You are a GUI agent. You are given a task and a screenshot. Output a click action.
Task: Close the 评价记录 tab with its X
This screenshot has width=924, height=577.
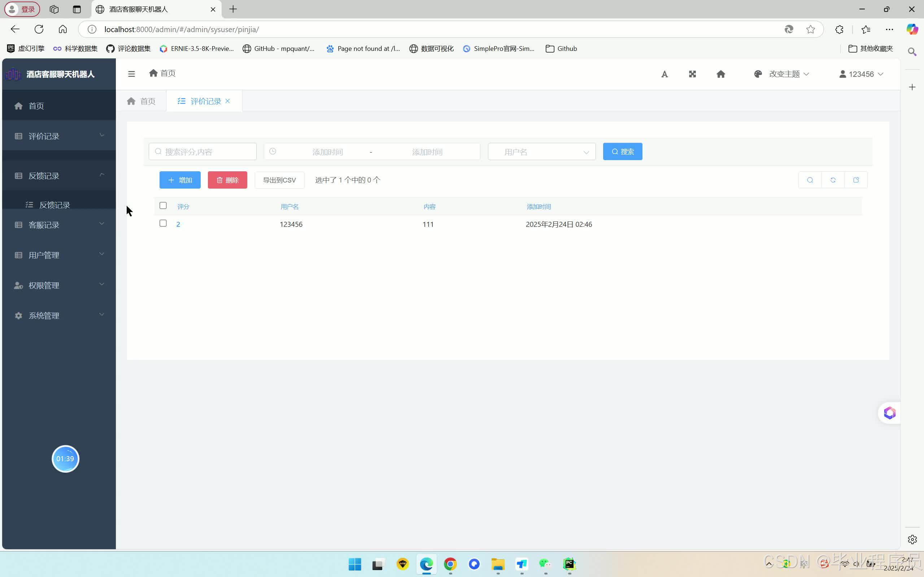coord(227,101)
